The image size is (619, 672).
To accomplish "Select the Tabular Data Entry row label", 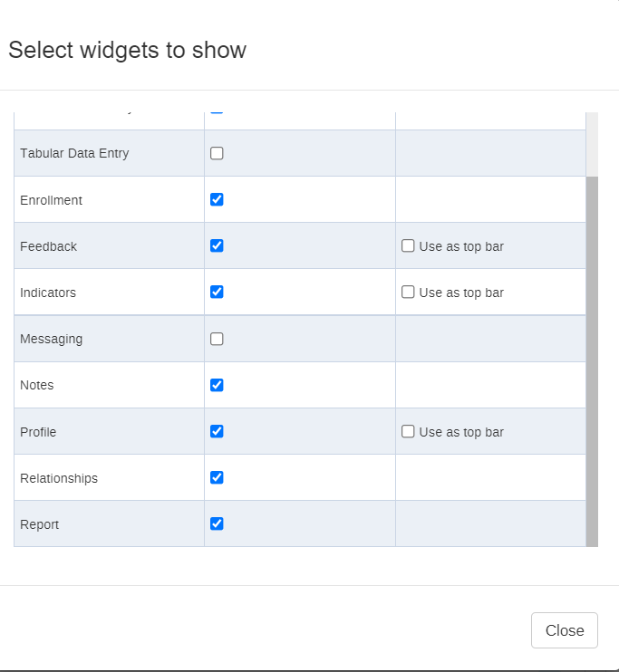I will (74, 153).
